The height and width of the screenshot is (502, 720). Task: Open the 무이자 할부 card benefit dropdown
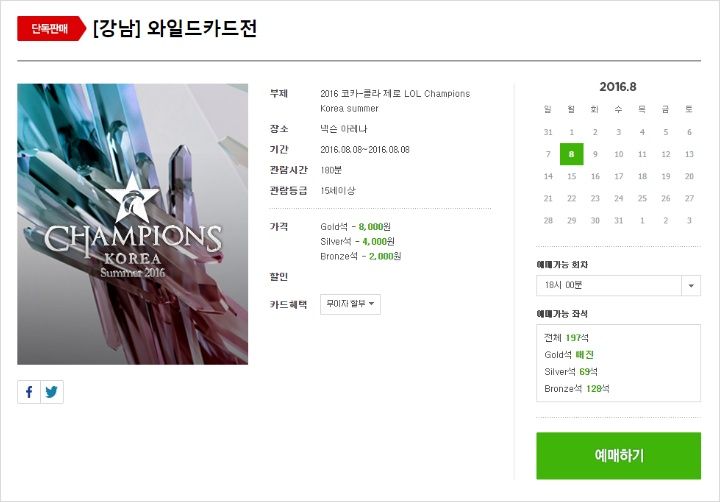[x=350, y=304]
